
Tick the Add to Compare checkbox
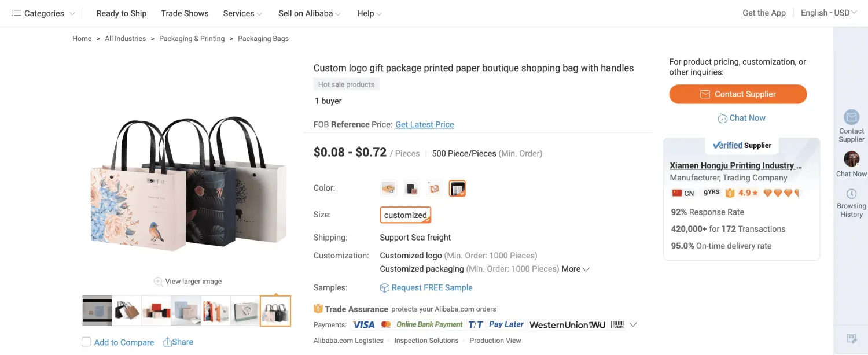86,342
